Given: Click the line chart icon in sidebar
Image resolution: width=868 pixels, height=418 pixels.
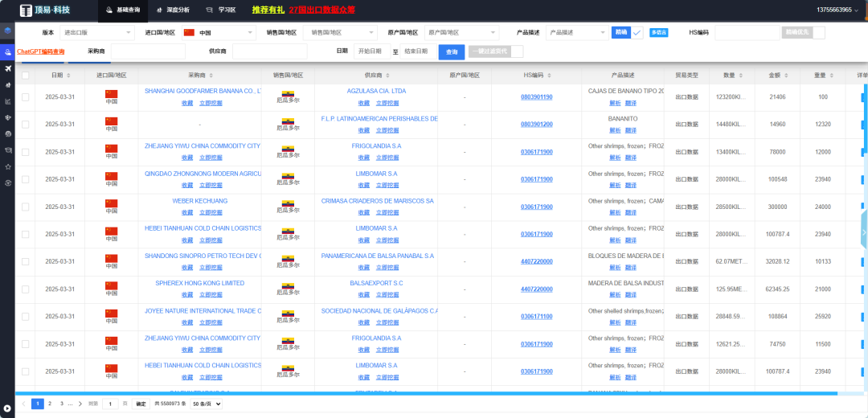Looking at the screenshot, I should point(8,101).
